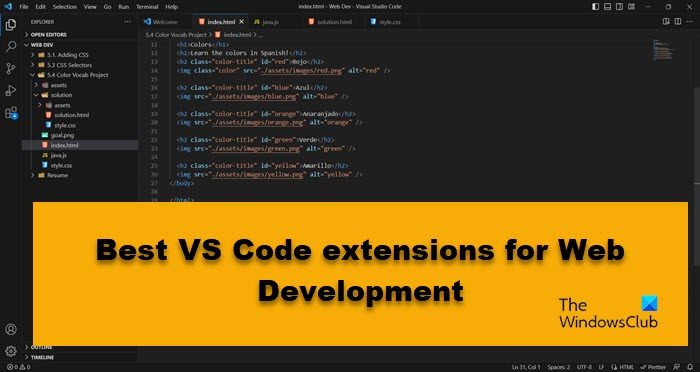The image size is (700, 372).
Task: Select index.html in the explorer tree
Action: click(x=80, y=145)
